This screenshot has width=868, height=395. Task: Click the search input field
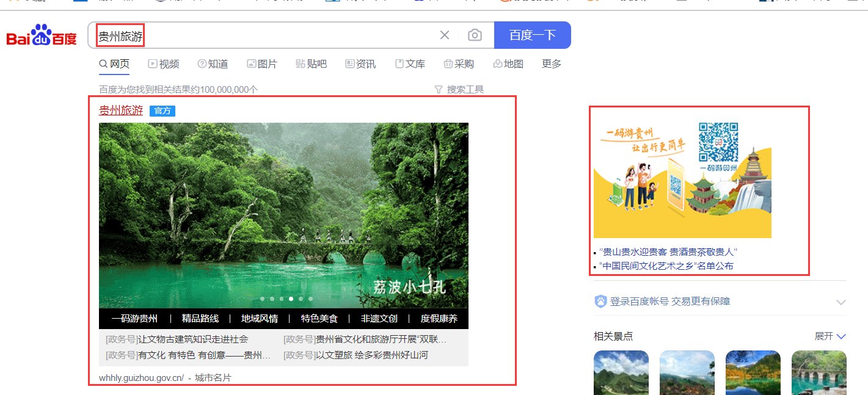[x=275, y=35]
